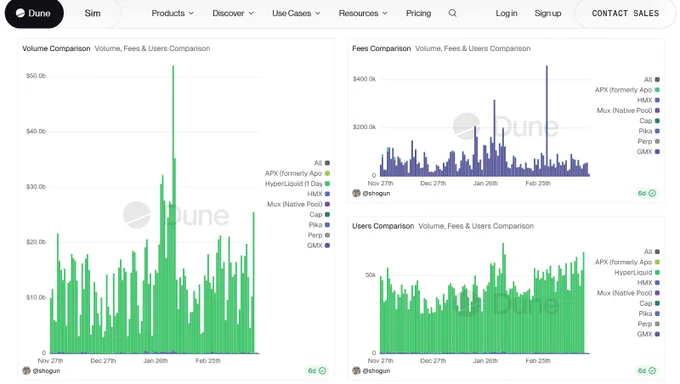Toggle HyperLiquid series in Users legend
Screen dimensions: 680x384
[x=637, y=272]
